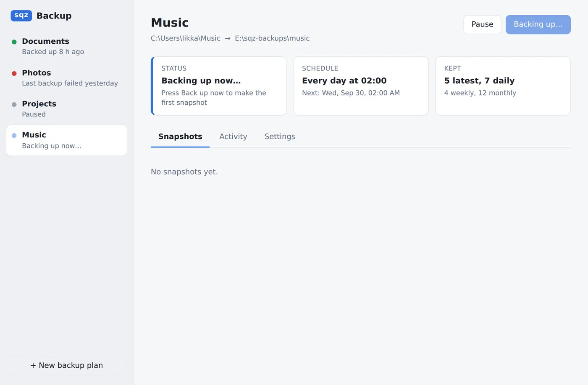Open the Settings tab
Image resolution: width=588 pixels, height=385 pixels.
[280, 137]
